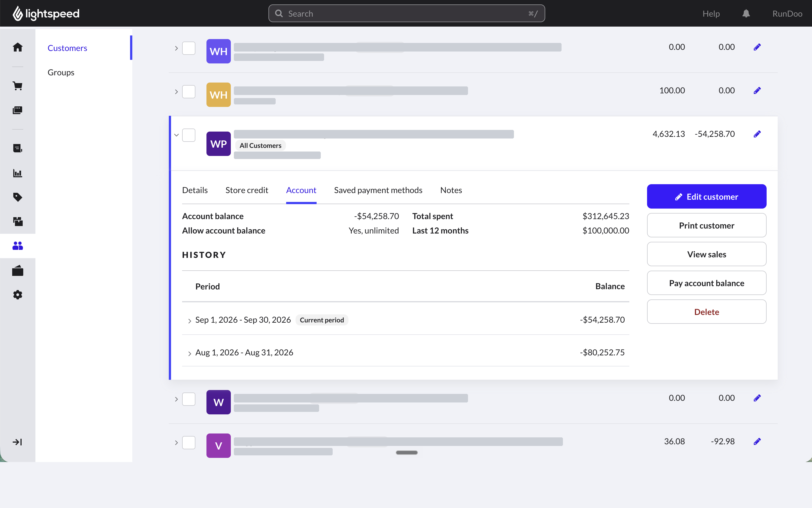812x508 pixels.
Task: Edit the yellow WH customer via pencil
Action: pos(757,90)
